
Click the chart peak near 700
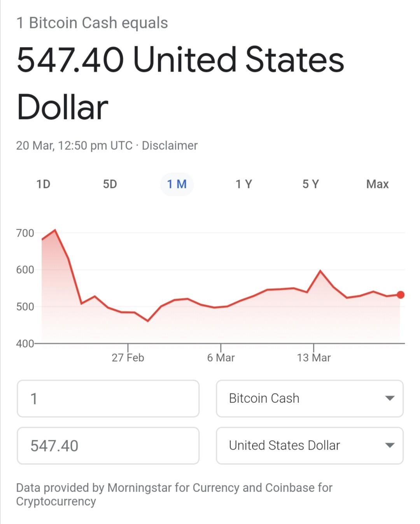pos(55,230)
